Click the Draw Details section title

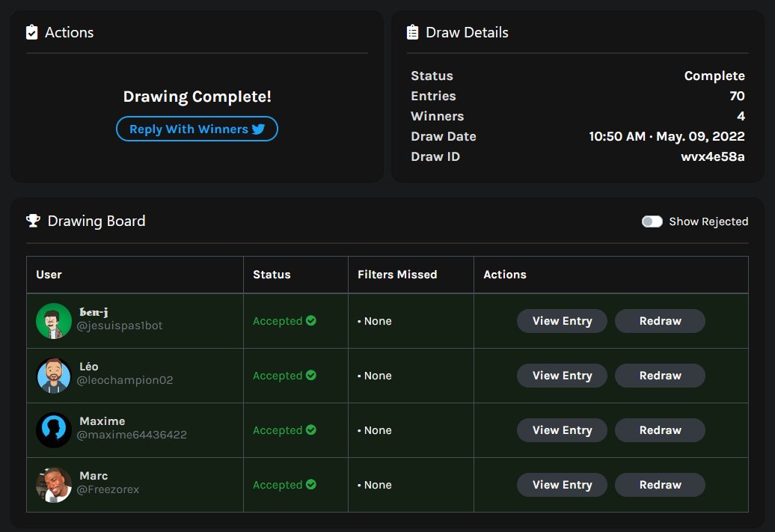(x=467, y=33)
